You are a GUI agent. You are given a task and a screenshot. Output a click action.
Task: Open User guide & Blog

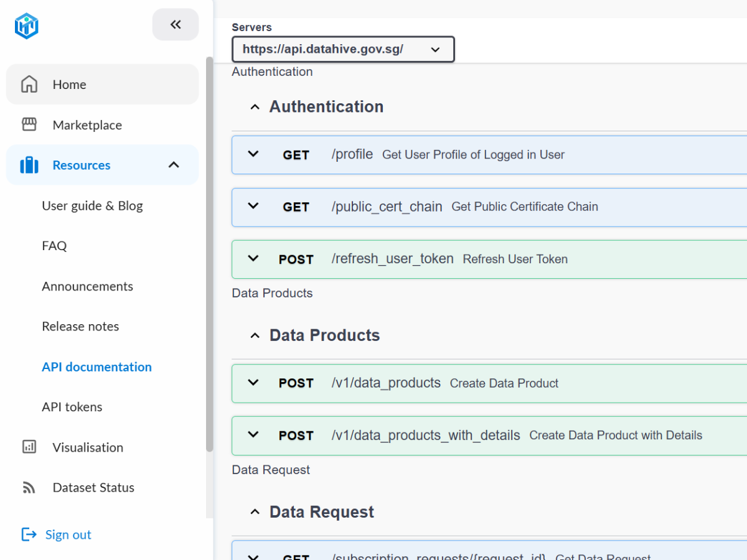coord(92,205)
